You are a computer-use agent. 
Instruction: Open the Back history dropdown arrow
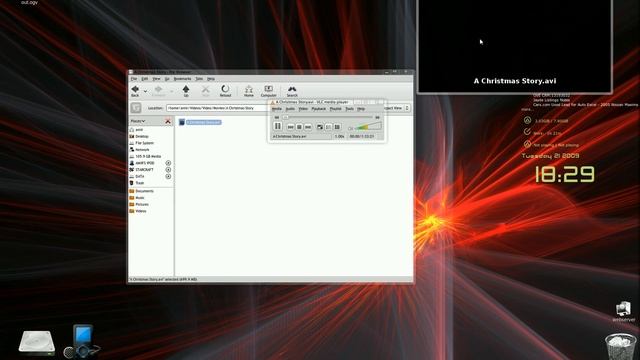pyautogui.click(x=145, y=91)
